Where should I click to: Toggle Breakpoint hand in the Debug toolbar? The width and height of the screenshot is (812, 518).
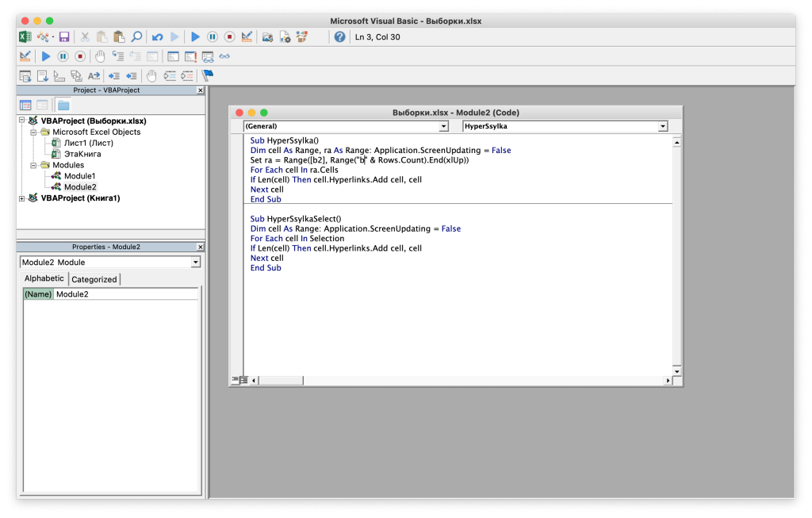[x=101, y=56]
